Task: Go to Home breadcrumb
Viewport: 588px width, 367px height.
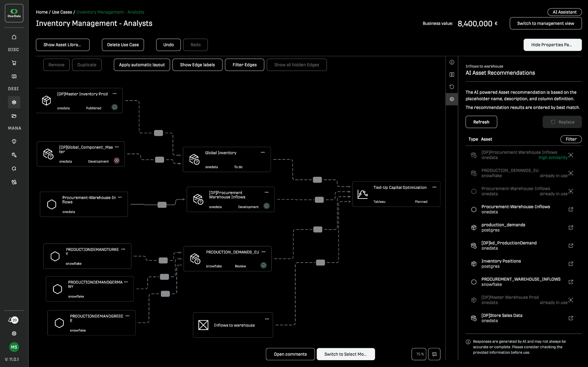Action: (42, 12)
